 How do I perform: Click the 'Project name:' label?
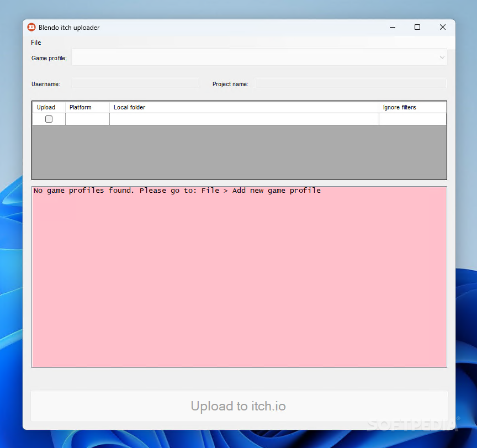pos(230,84)
